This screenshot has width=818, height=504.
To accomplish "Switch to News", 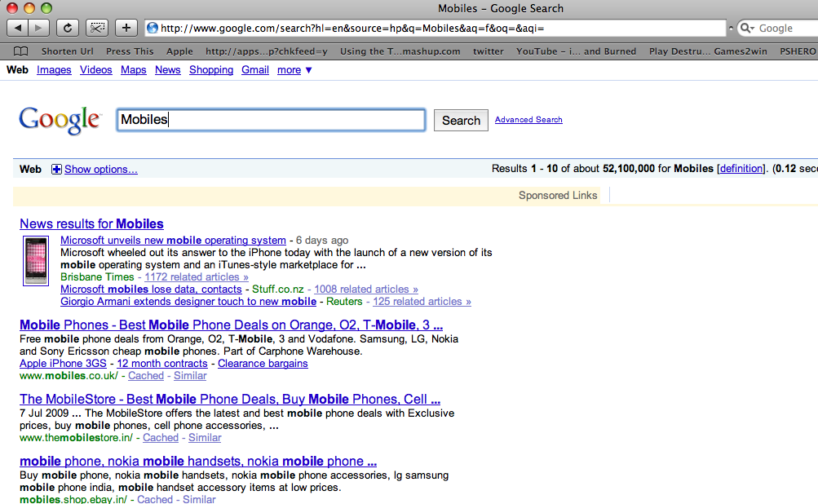I will (x=167, y=70).
